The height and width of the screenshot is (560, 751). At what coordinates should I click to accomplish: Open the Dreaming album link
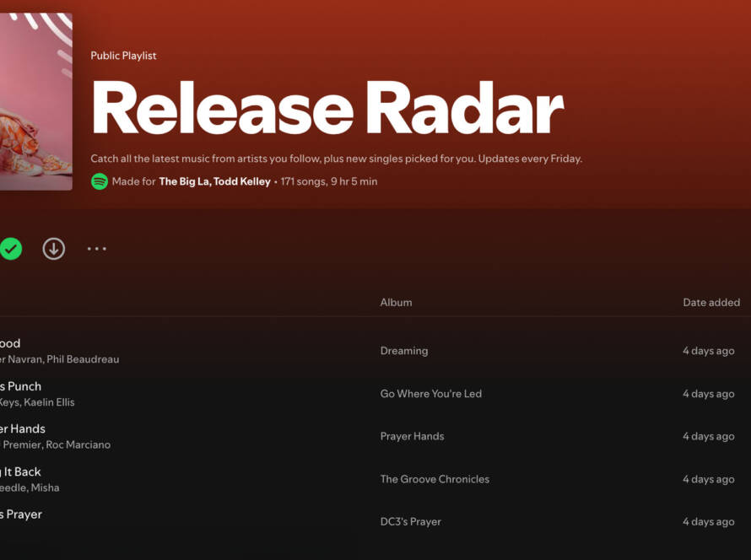pyautogui.click(x=404, y=351)
